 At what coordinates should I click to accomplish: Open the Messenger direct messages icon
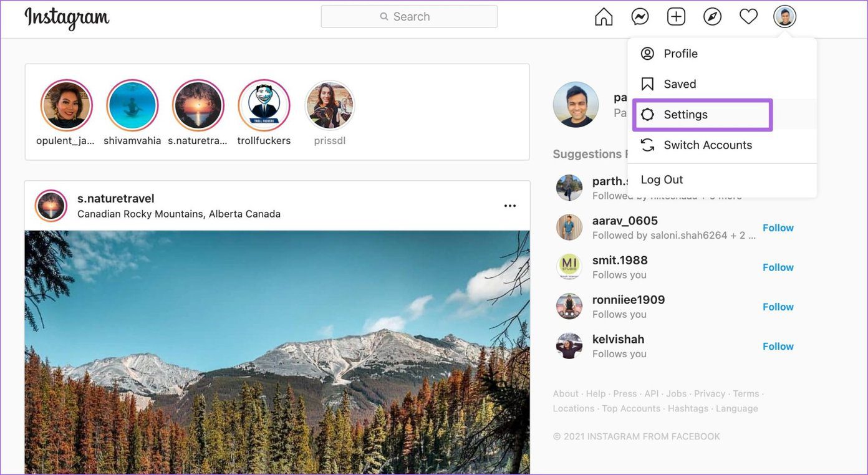pyautogui.click(x=640, y=17)
